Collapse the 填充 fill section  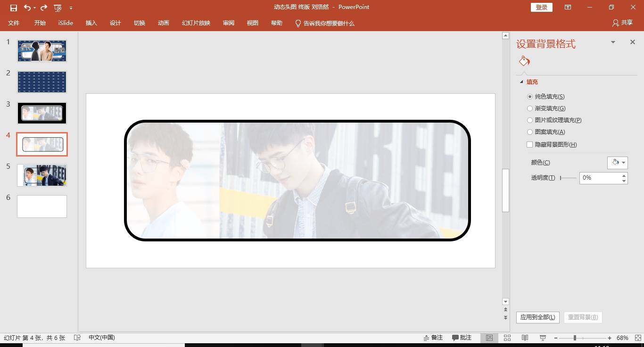(521, 82)
